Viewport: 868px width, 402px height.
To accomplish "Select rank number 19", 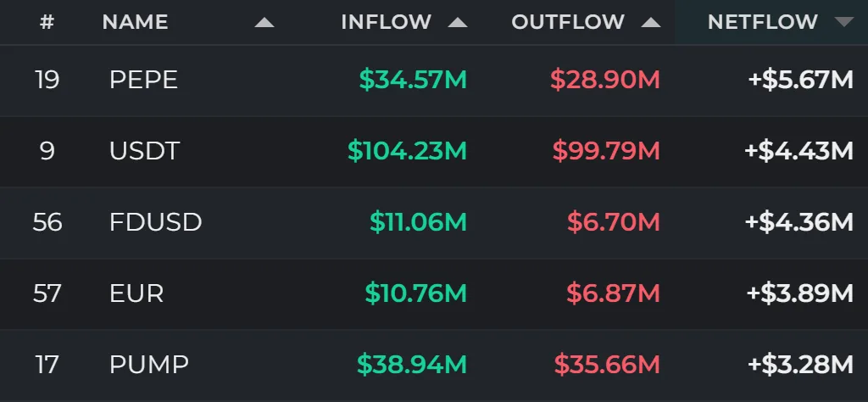I will click(x=47, y=81).
